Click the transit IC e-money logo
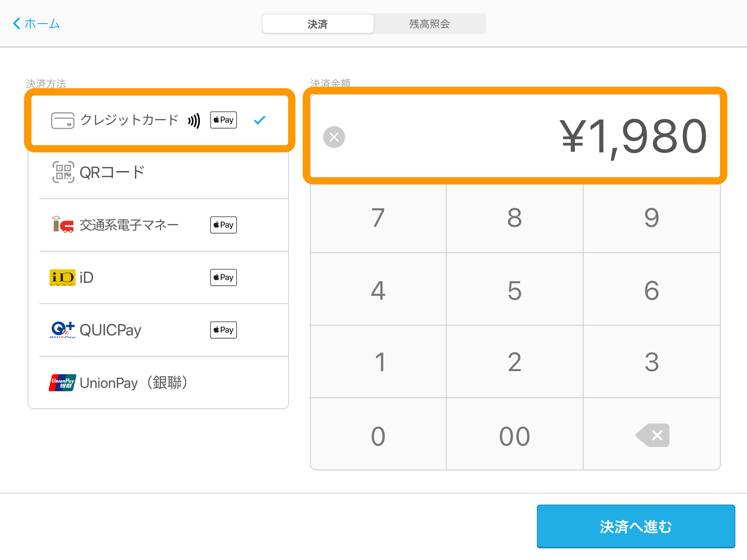 [x=62, y=225]
